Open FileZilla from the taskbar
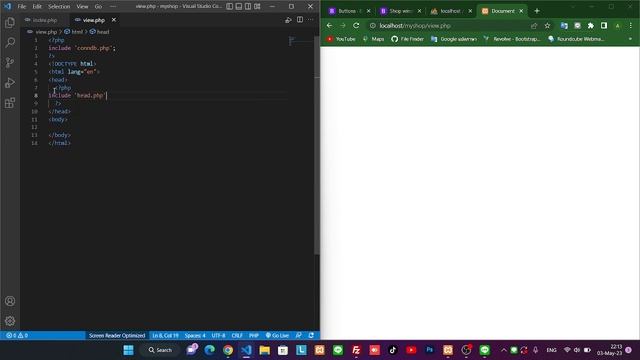The image size is (640, 360). click(x=356, y=350)
